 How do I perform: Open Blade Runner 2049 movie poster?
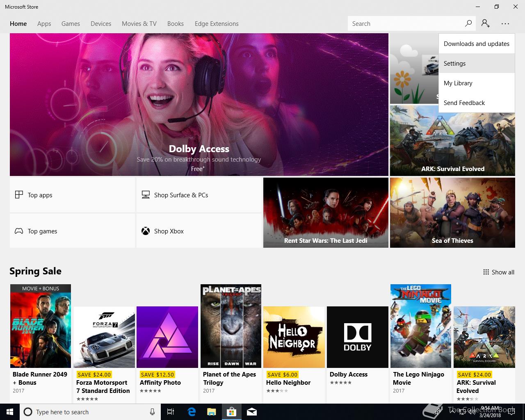tap(41, 326)
